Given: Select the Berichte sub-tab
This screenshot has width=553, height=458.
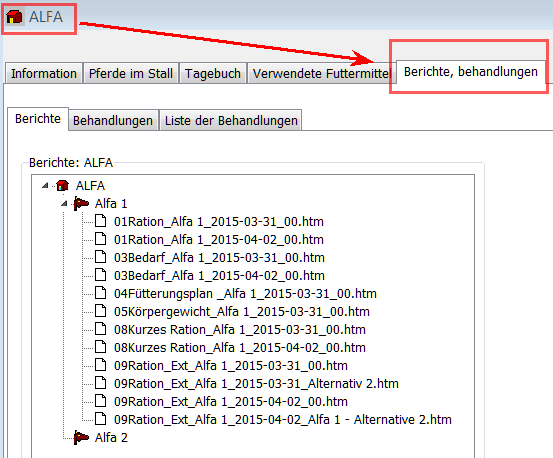Looking at the screenshot, I should [38, 119].
